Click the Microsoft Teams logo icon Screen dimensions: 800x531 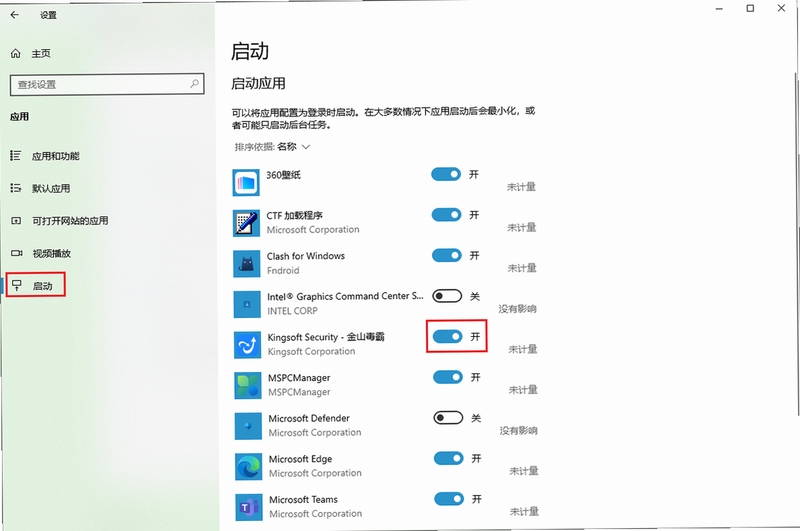point(249,507)
